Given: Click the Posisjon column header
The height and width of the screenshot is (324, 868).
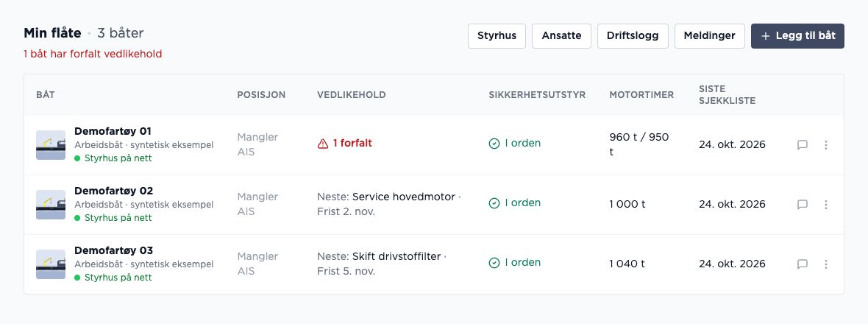Looking at the screenshot, I should tap(261, 95).
